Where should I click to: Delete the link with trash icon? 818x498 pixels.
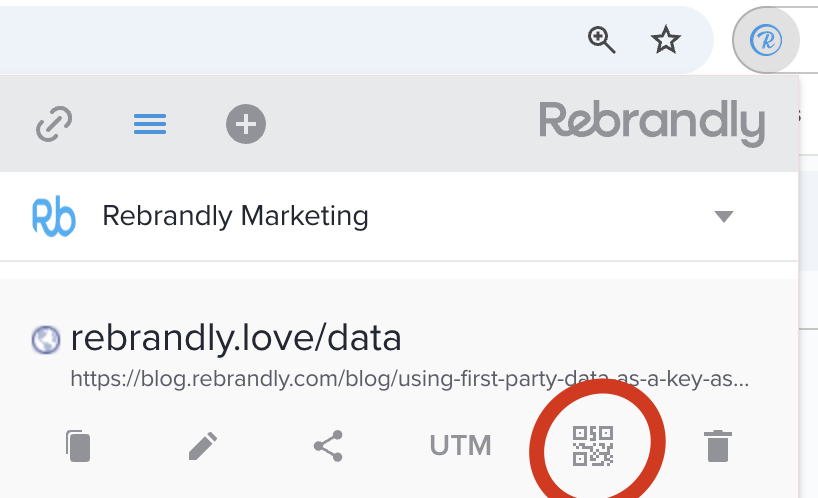718,446
